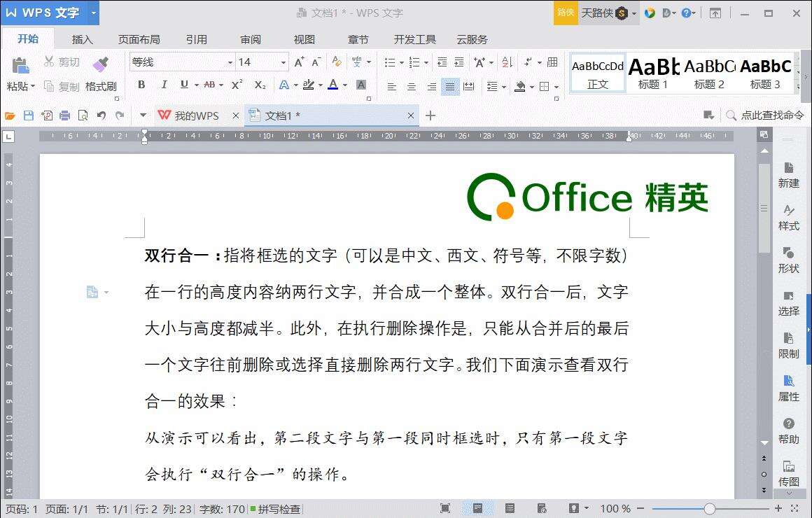Click the phonetic guide (wén) icon
812x518 pixels.
[x=357, y=62]
